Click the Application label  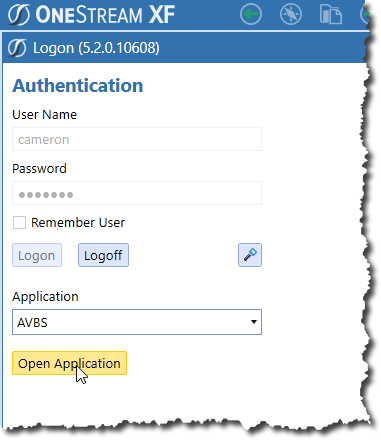coord(45,297)
